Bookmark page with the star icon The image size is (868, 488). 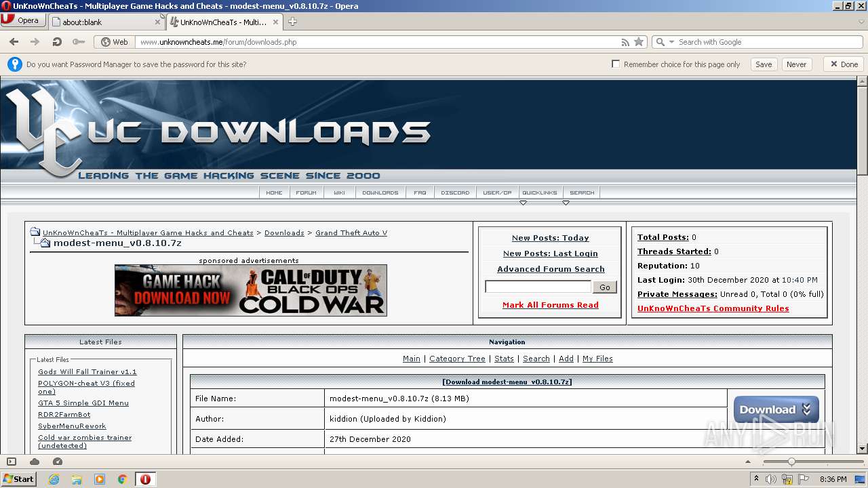tap(639, 42)
